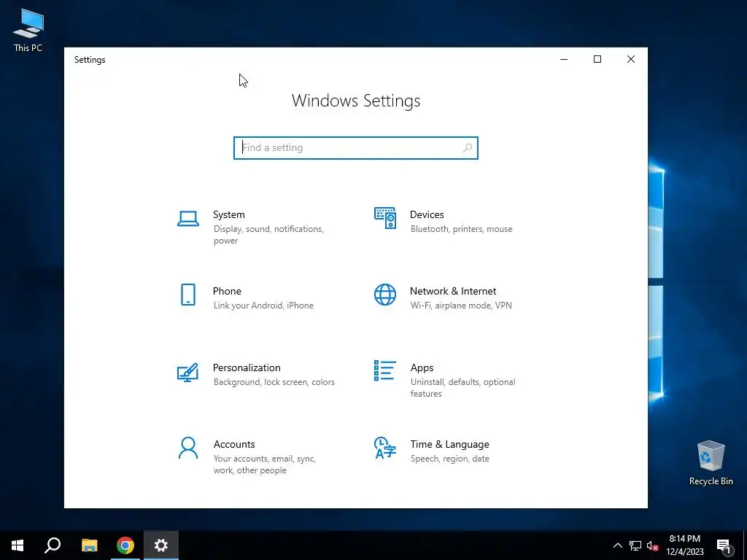Click the muted volume tray icon
This screenshot has height=560, width=747.
[x=653, y=545]
